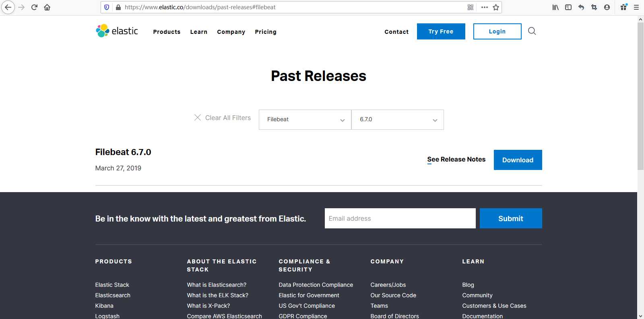
Task: Open the Library bookshelf icon
Action: pos(555,7)
